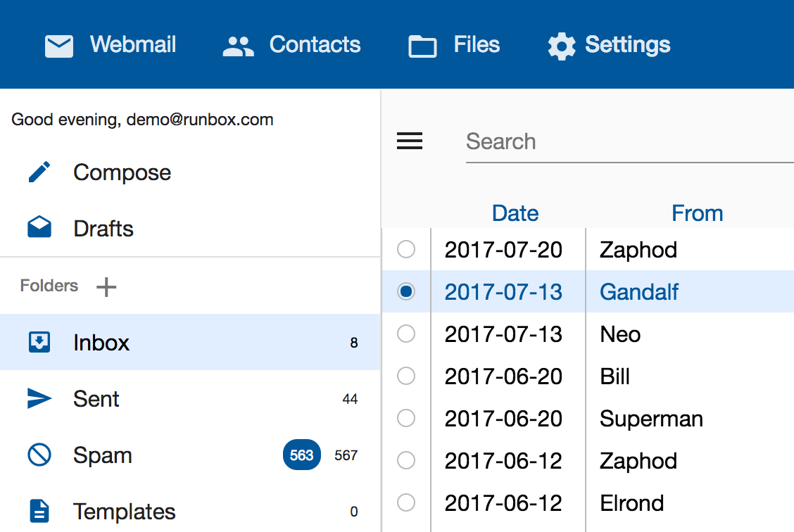Select the radio button next to Zaphod's 2017-07-20 email
The image size is (794, 532).
[406, 249]
